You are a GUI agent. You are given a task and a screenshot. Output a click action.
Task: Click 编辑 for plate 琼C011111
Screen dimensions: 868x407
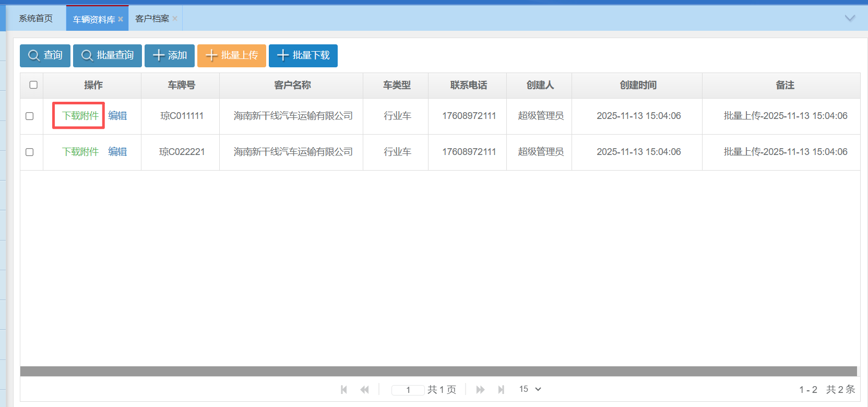117,116
